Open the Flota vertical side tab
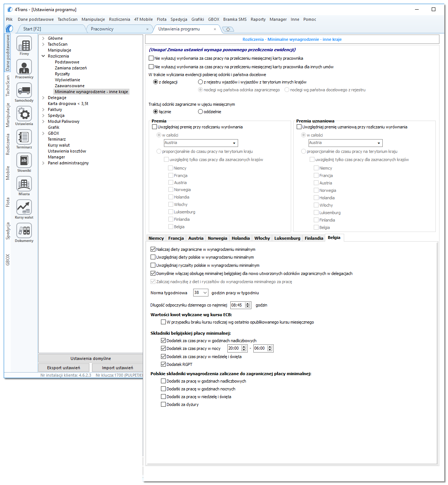The image size is (448, 485). pos(8,202)
